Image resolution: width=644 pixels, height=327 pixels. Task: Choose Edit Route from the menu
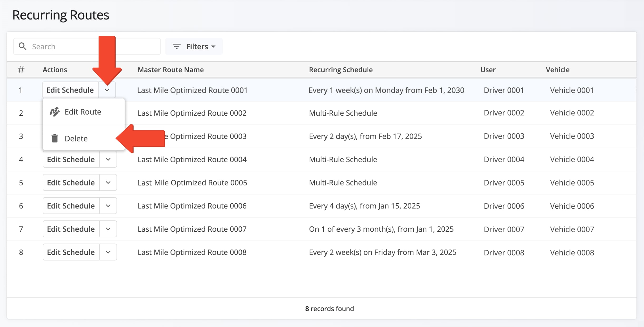pos(84,112)
